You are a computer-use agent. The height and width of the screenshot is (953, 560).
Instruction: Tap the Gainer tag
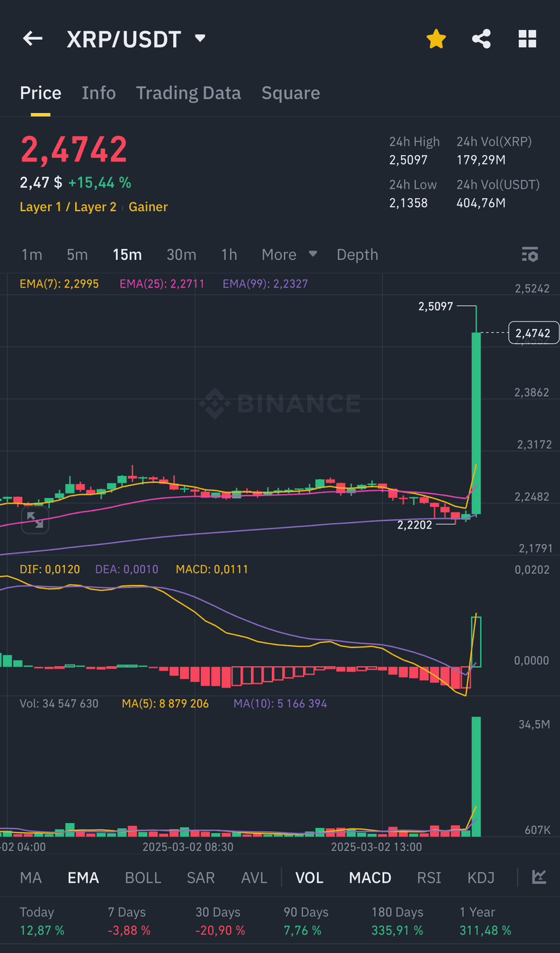click(x=148, y=207)
